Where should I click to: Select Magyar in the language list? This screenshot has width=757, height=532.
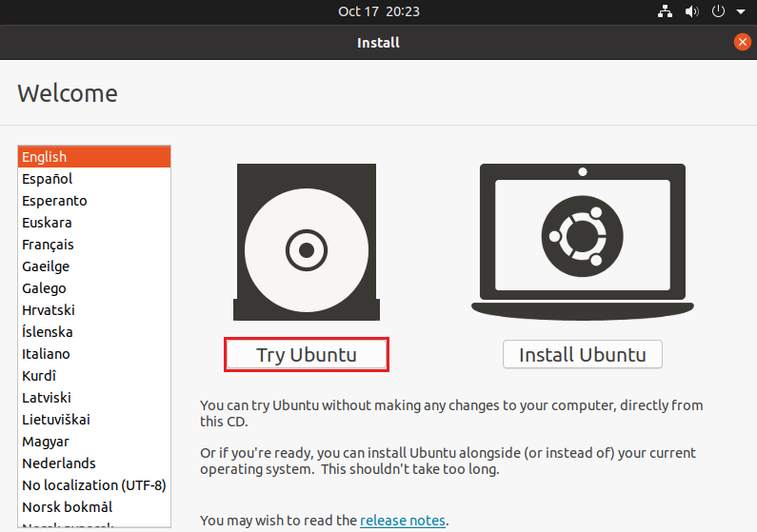[x=94, y=442]
